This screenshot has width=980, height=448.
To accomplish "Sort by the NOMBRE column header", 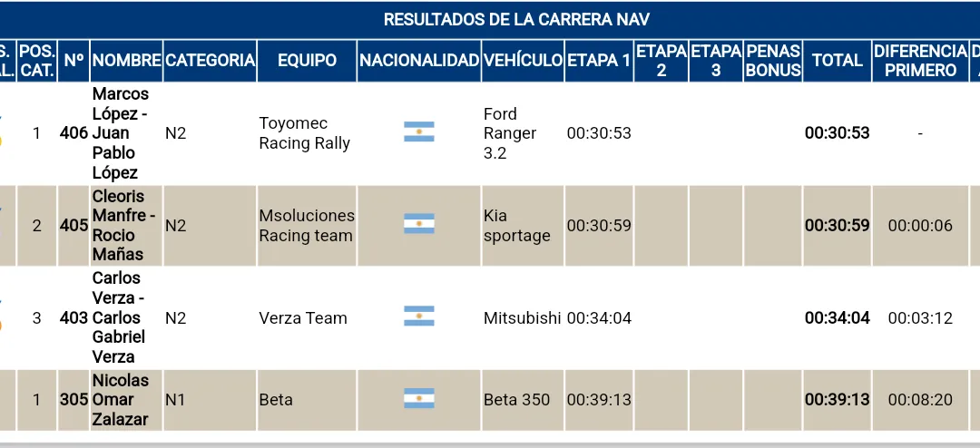I will (126, 61).
